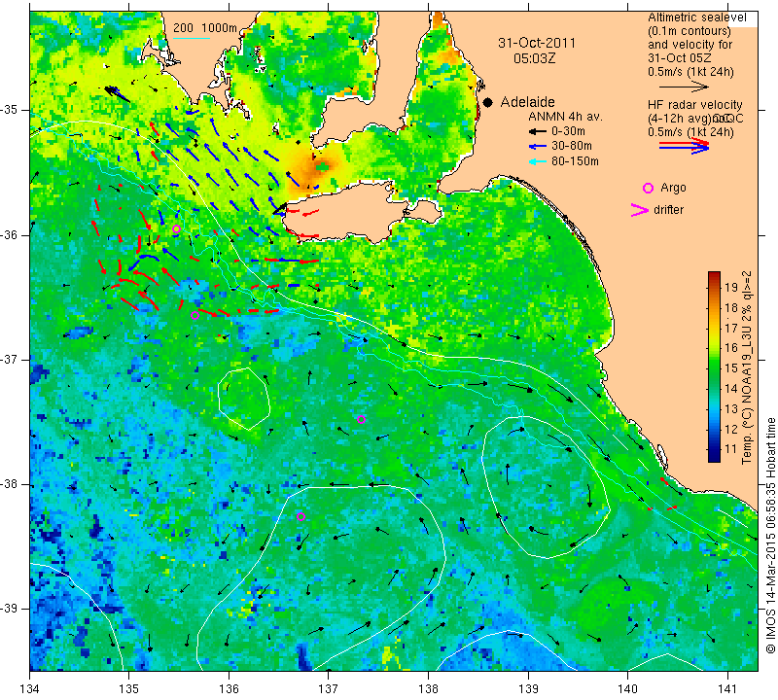
Task: Click the -37 latitude axis label
Action: pyautogui.click(x=9, y=359)
